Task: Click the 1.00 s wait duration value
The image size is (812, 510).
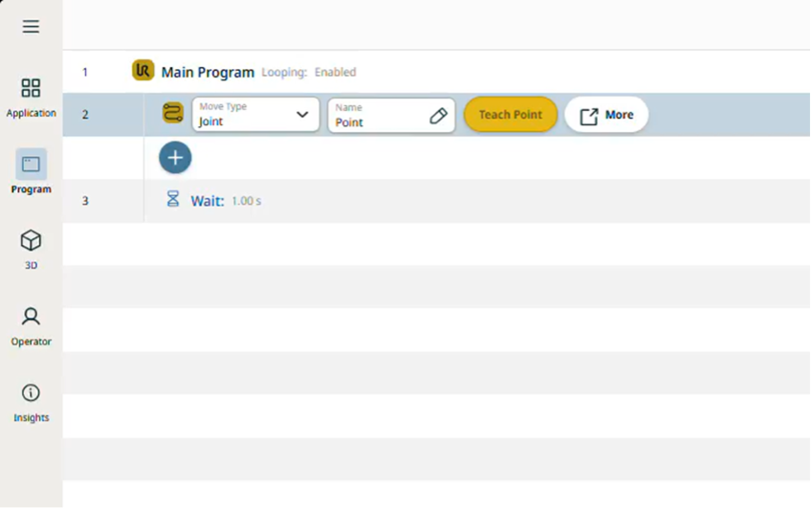Action: point(247,202)
